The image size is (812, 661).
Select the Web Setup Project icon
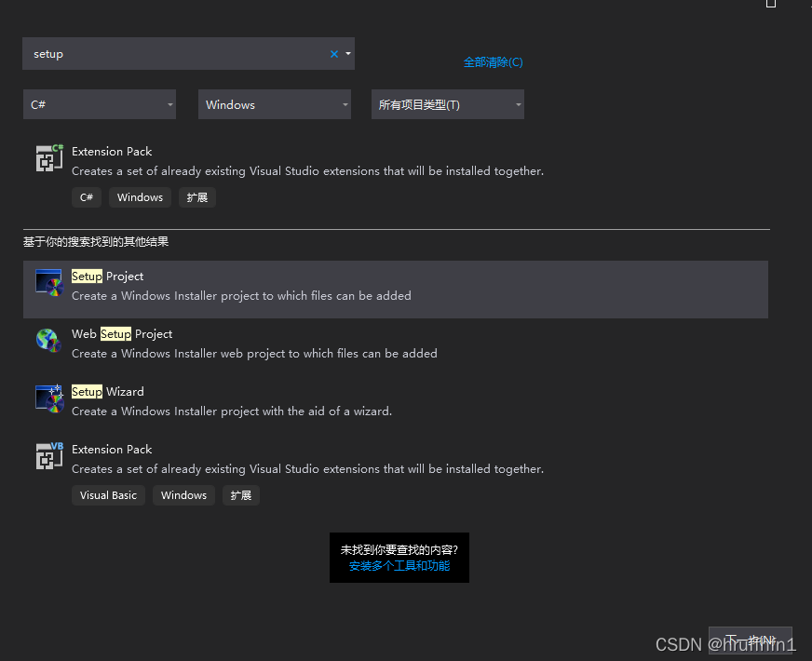[49, 340]
